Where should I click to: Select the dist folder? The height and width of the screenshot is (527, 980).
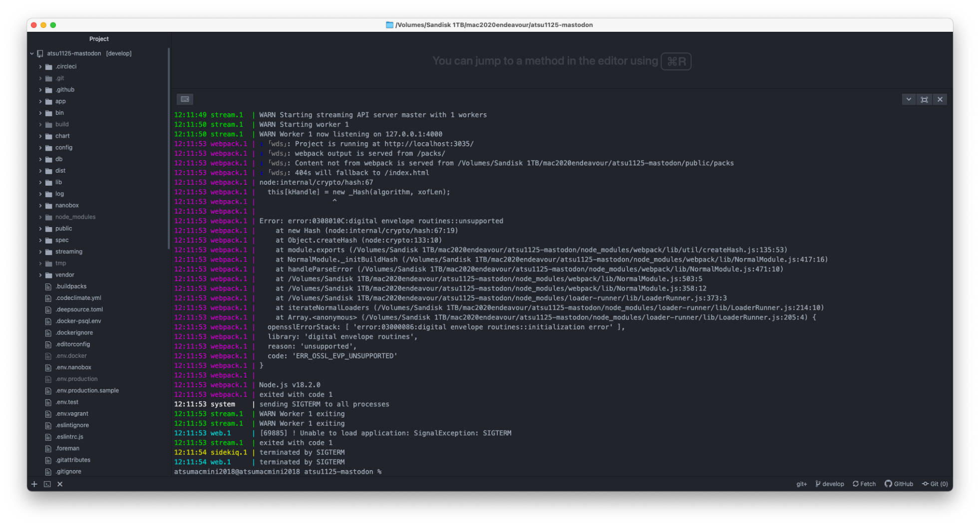tap(60, 171)
